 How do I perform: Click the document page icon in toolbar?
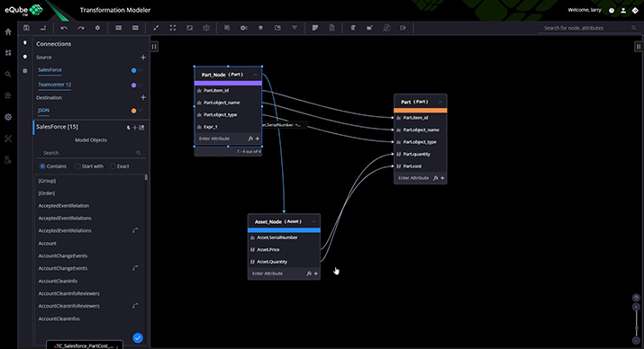pyautogui.click(x=331, y=28)
